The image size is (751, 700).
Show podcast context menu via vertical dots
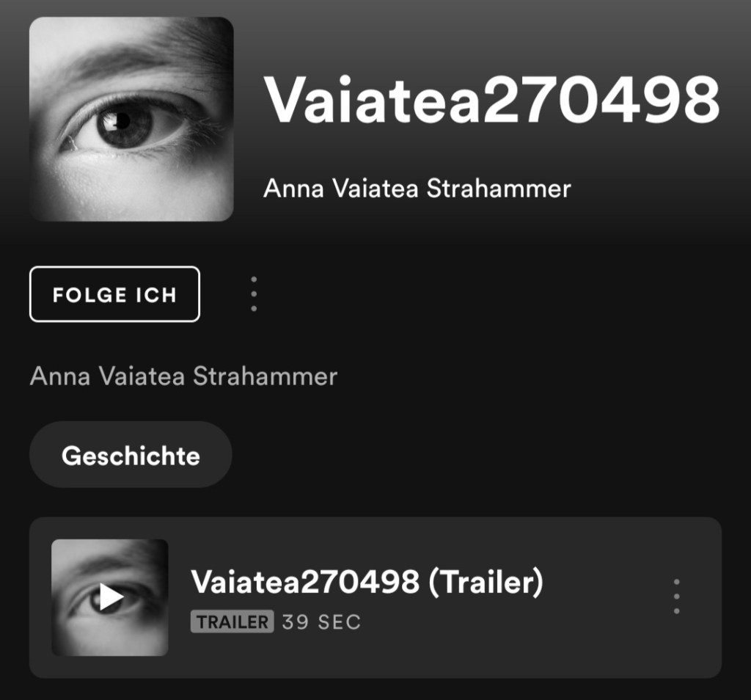254,294
